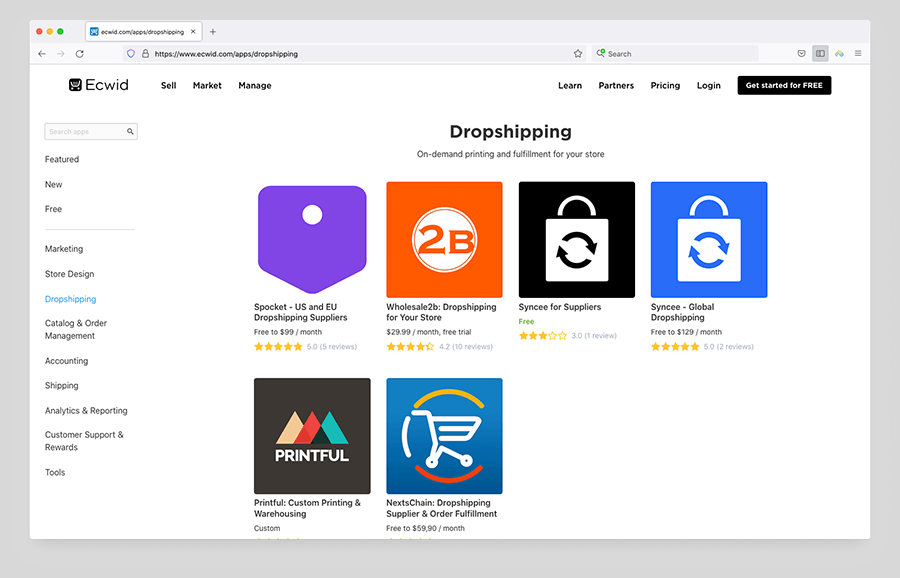Click the colorful extension icon in toolbar
Image resolution: width=900 pixels, height=578 pixels.
(x=839, y=53)
